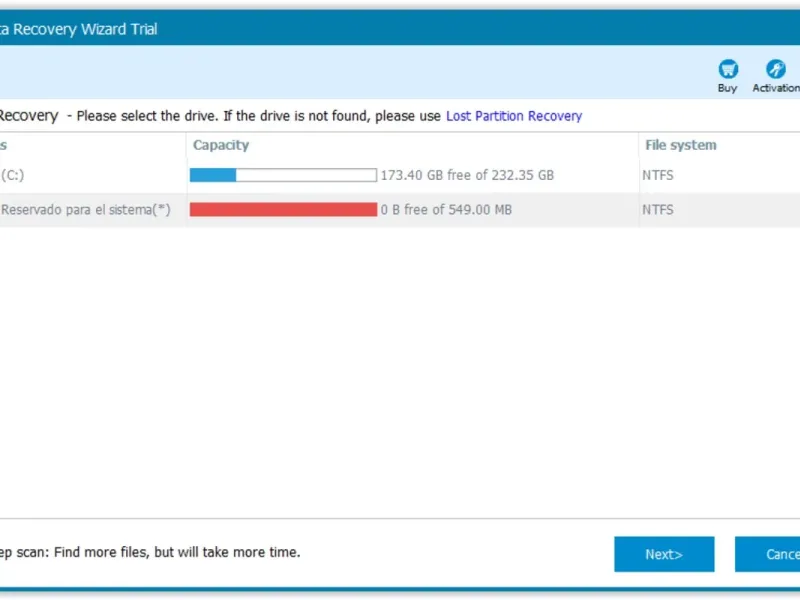Click the Buy label under the cart
The height and width of the screenshot is (600, 800).
click(x=728, y=88)
